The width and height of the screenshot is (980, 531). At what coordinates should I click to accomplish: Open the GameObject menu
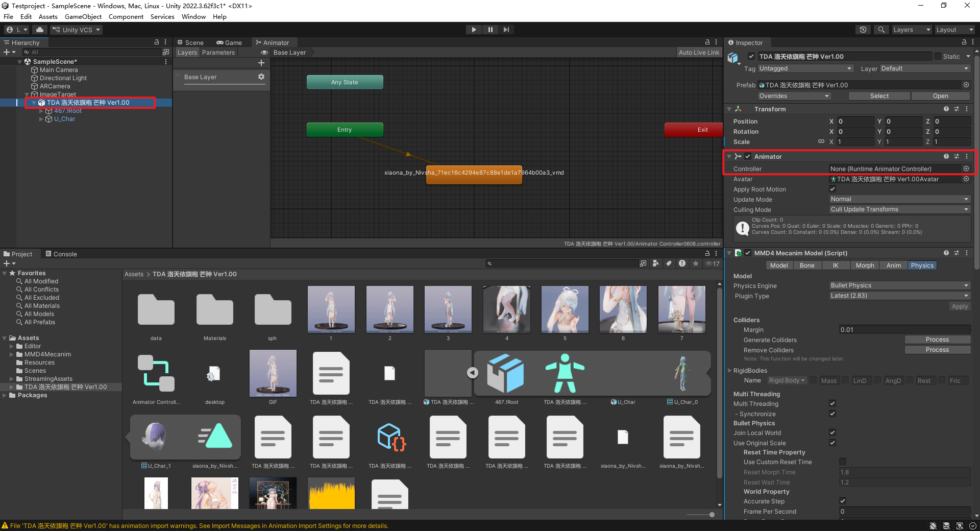click(x=83, y=17)
